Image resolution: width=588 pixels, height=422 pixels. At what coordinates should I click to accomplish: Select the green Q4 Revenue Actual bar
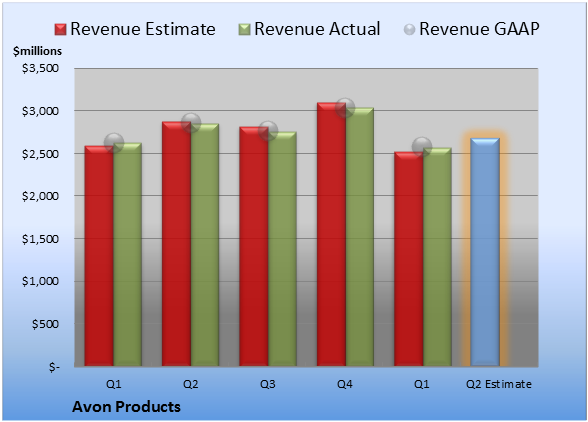point(360,237)
